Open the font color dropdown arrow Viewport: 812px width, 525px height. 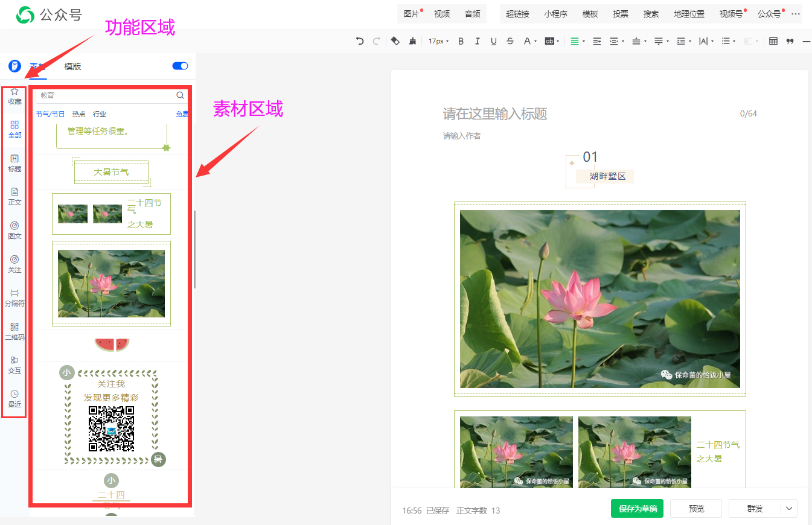coord(535,42)
